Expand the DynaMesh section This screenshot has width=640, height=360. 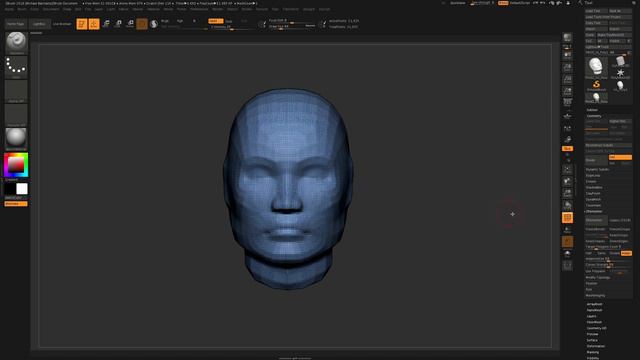593,200
